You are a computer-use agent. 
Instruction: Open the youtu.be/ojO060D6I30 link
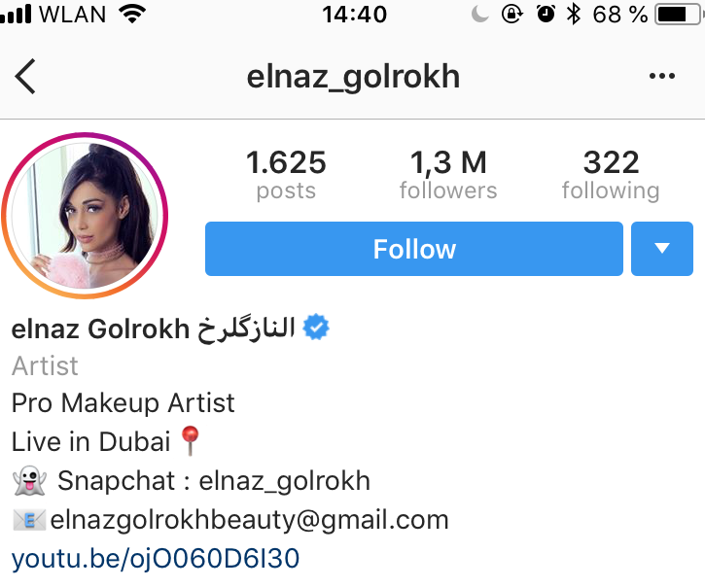156,559
